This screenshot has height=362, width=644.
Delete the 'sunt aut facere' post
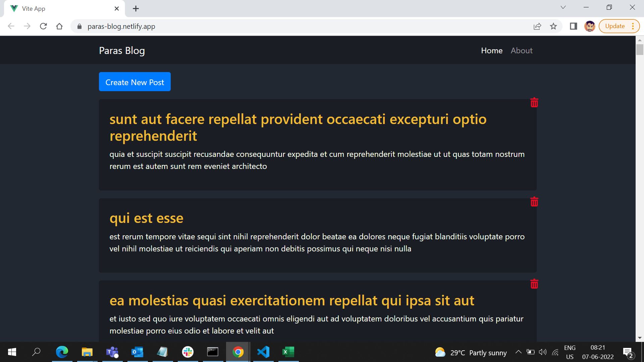pos(534,103)
